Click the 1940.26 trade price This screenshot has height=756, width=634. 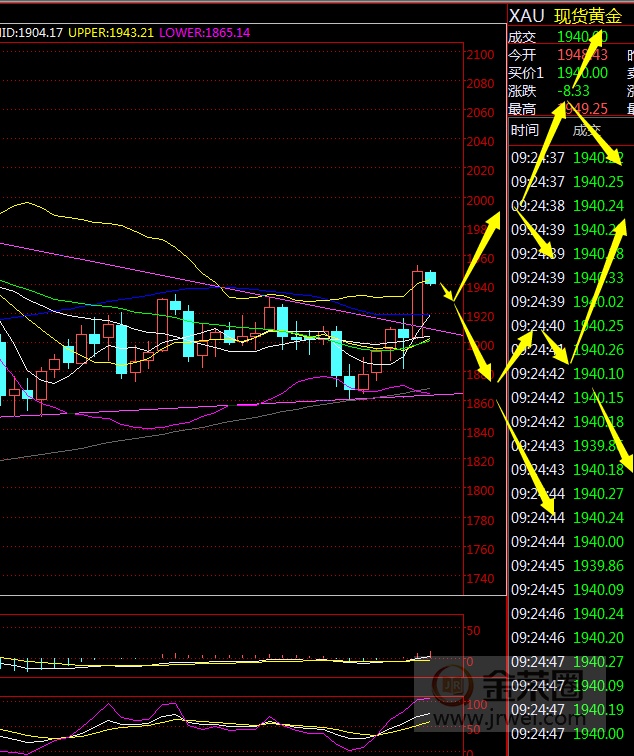[598, 350]
